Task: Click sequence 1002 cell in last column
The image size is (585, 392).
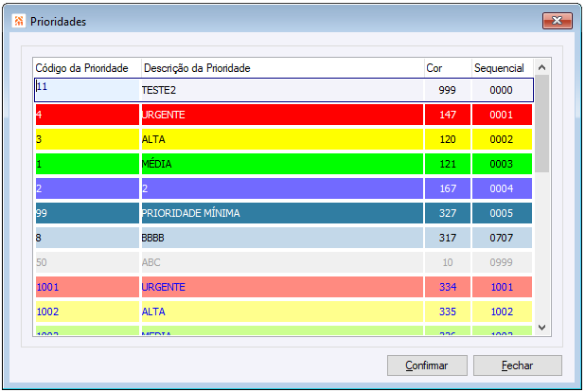Action: point(503,312)
